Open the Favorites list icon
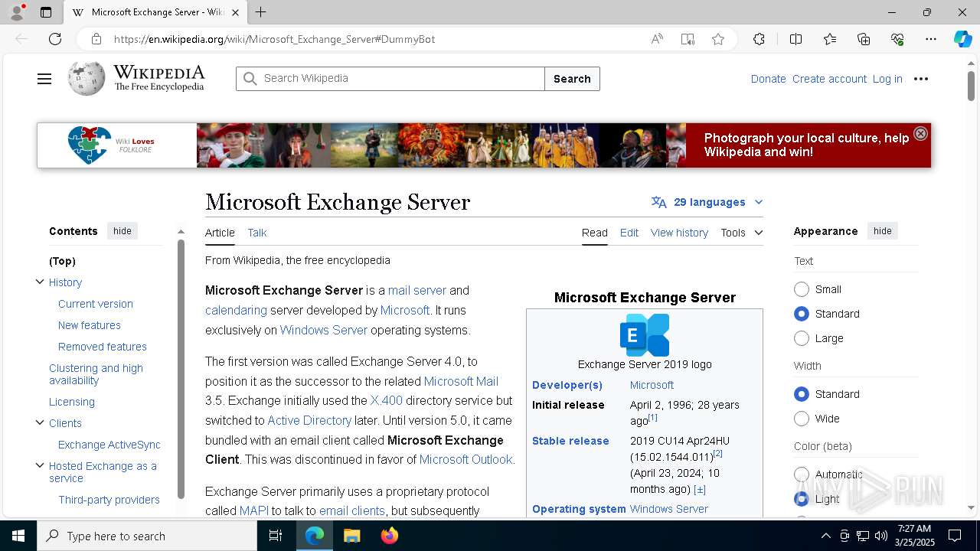Screen dimensions: 980x551 pyautogui.click(x=830, y=39)
